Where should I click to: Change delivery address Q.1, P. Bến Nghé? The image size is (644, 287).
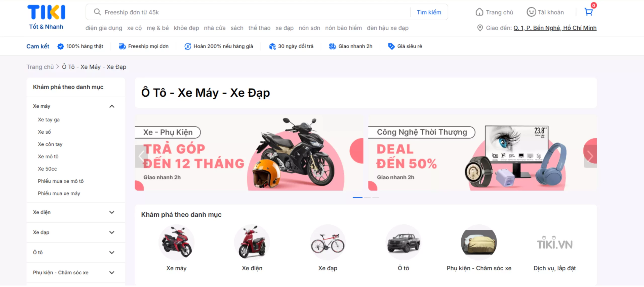tap(555, 28)
